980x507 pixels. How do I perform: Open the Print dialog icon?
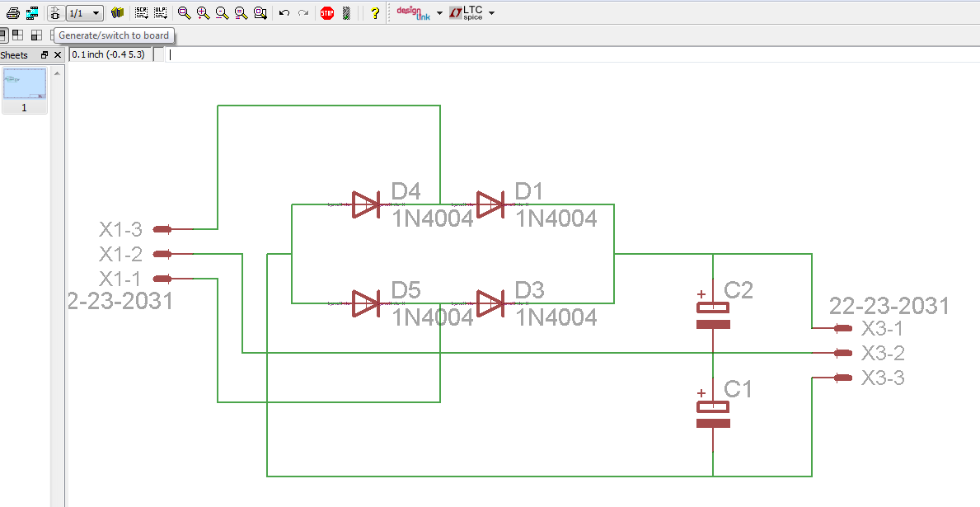12,12
